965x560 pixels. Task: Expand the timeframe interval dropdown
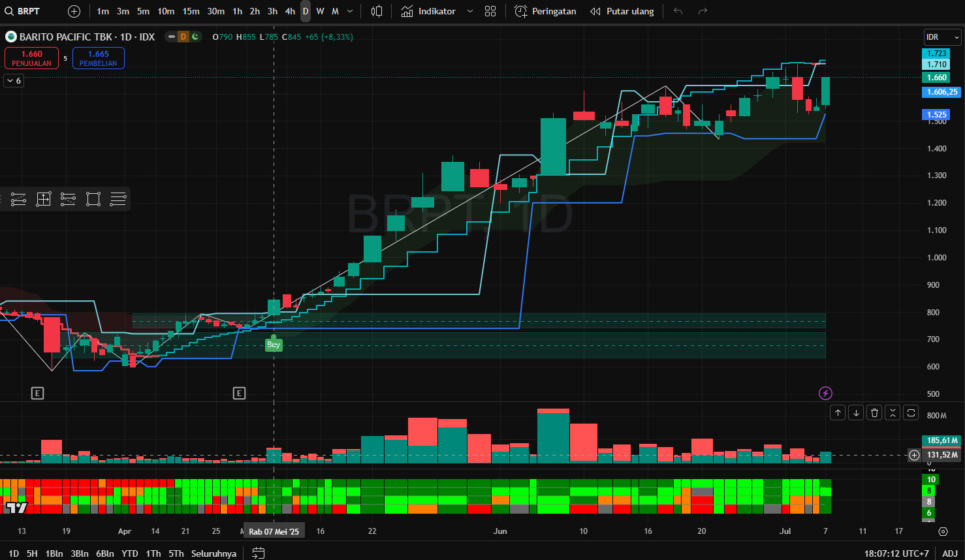point(350,11)
